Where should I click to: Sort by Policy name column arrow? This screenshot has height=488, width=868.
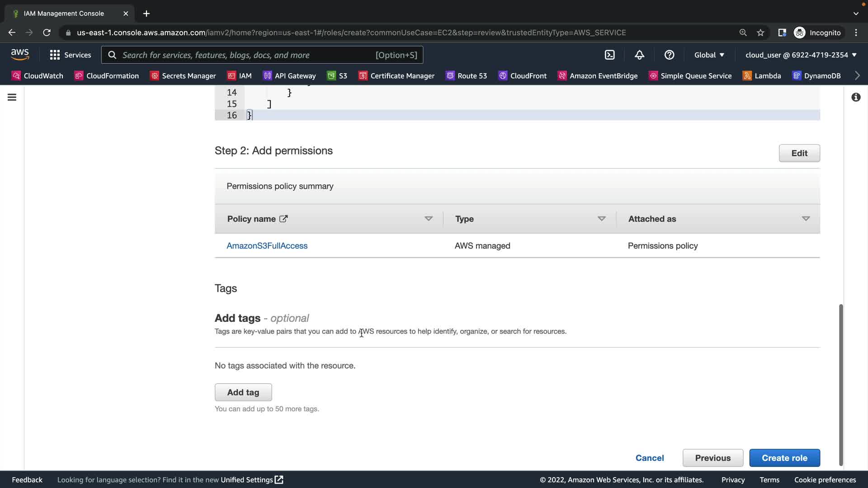pos(428,219)
